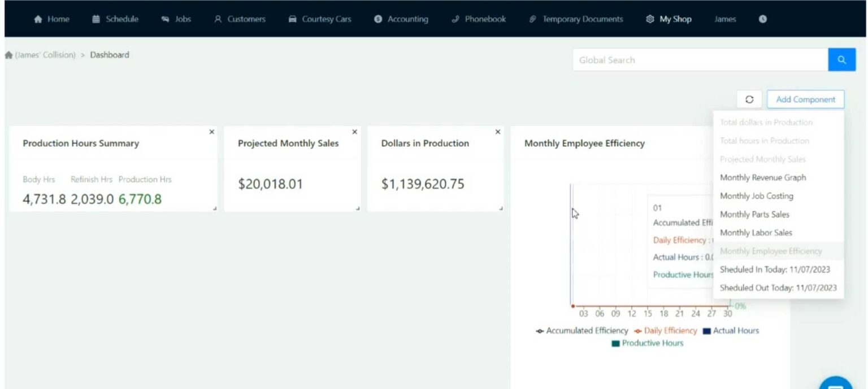Screen dimensions: 868x389
Task: Choose Monthly Job Costing option
Action: tap(756, 196)
